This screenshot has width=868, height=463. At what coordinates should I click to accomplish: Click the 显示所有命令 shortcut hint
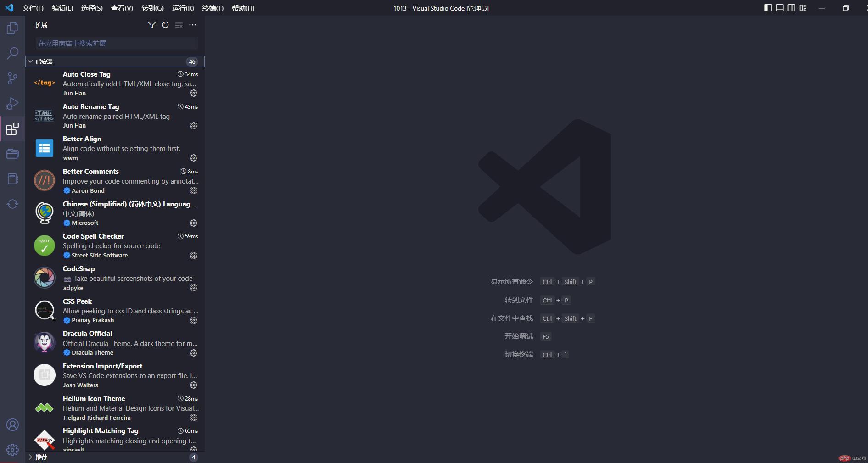pyautogui.click(x=512, y=282)
